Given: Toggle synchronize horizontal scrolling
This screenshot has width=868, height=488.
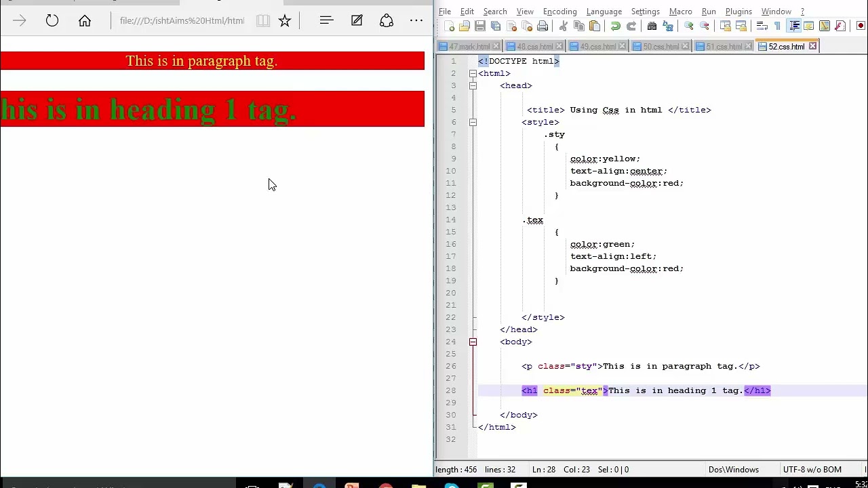Looking at the screenshot, I should (741, 26).
